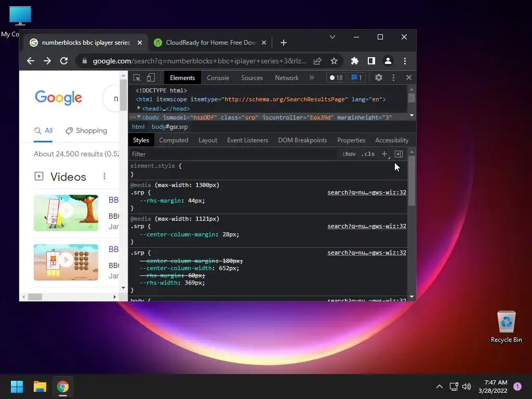Click the address bar lock icon
Image resolution: width=532 pixels, height=399 pixels.
(85, 61)
